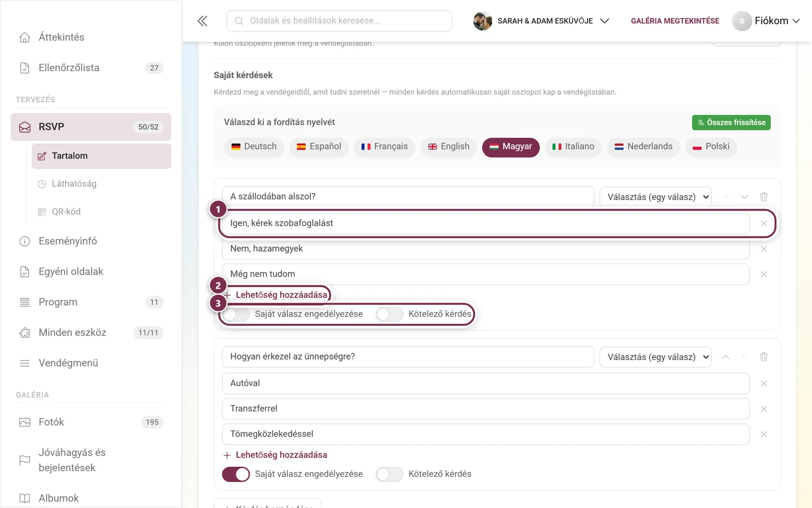The image size is (812, 508).
Task: Move 'A szállodában alszol?' question down
Action: [744, 197]
